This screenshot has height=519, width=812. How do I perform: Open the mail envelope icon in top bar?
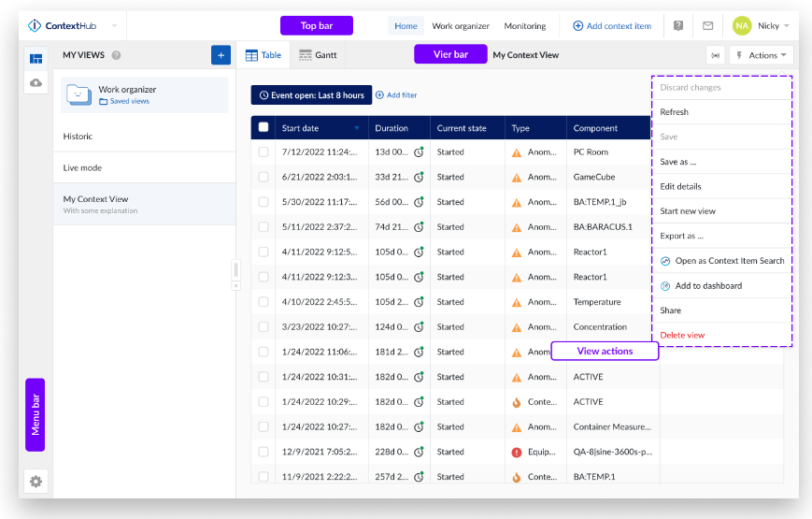click(707, 26)
